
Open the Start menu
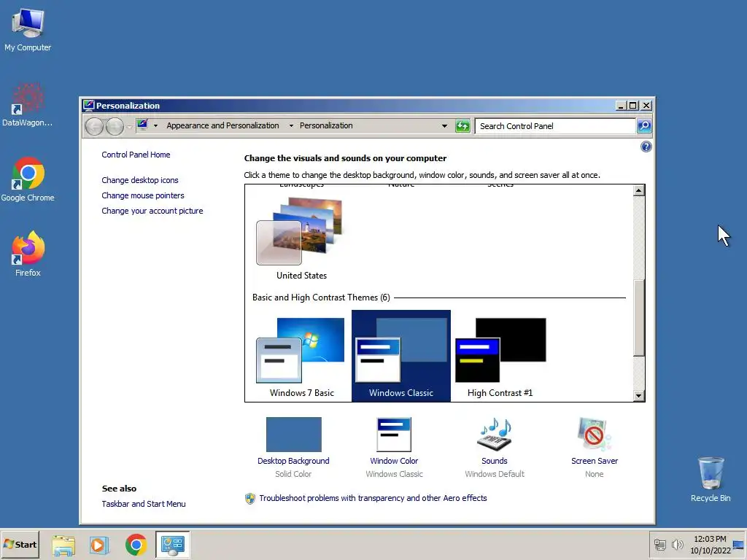pyautogui.click(x=20, y=544)
